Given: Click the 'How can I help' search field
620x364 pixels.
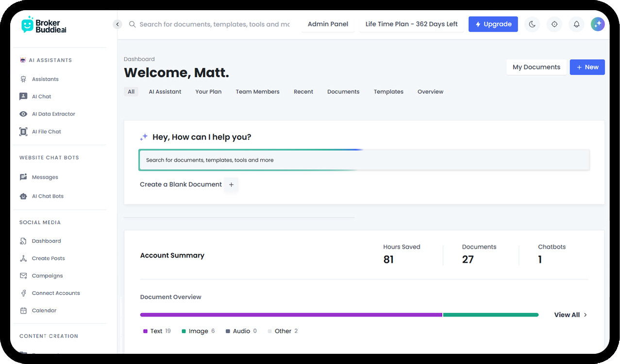Looking at the screenshot, I should [364, 160].
